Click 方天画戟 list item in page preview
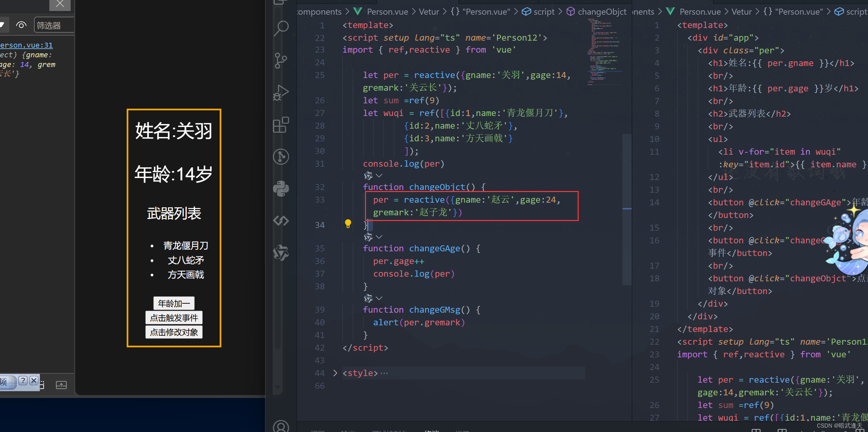This screenshot has width=868, height=432. pos(186,275)
